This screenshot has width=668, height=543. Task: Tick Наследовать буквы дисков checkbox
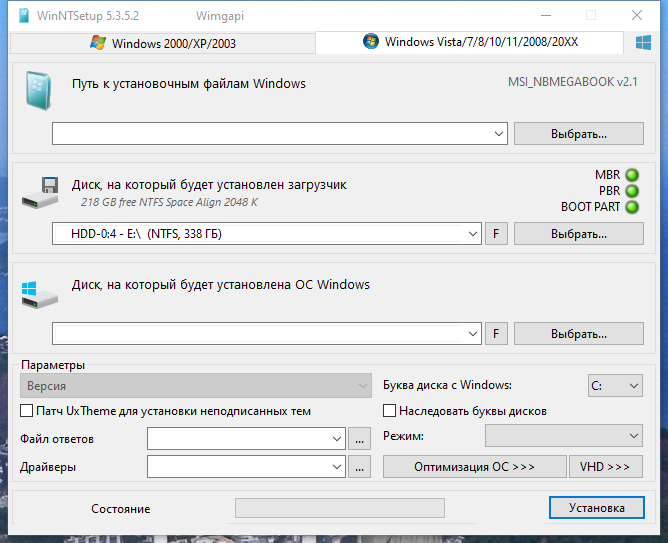tap(389, 411)
